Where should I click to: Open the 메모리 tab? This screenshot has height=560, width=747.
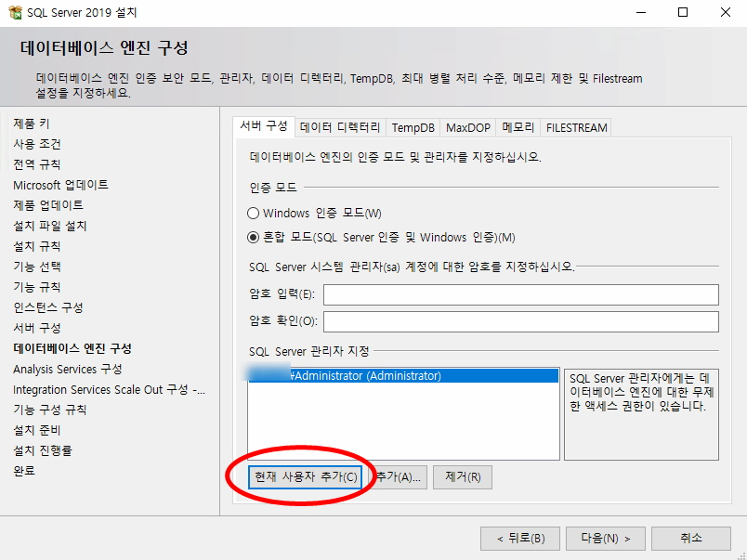(x=518, y=127)
